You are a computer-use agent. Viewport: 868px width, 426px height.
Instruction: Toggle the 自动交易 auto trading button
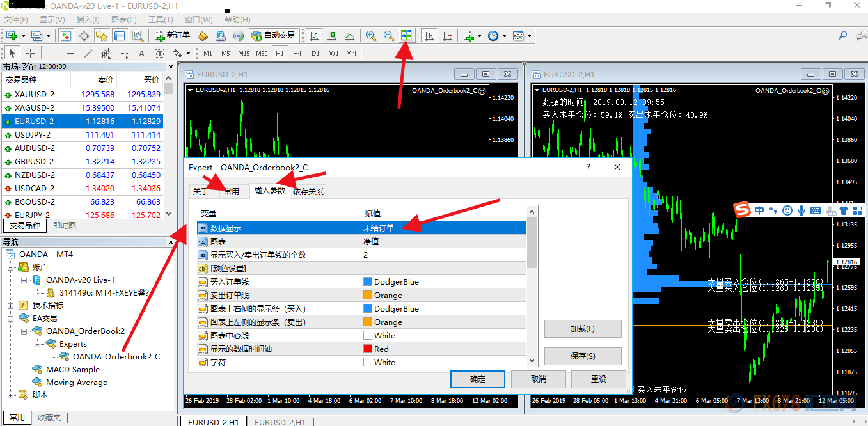273,36
